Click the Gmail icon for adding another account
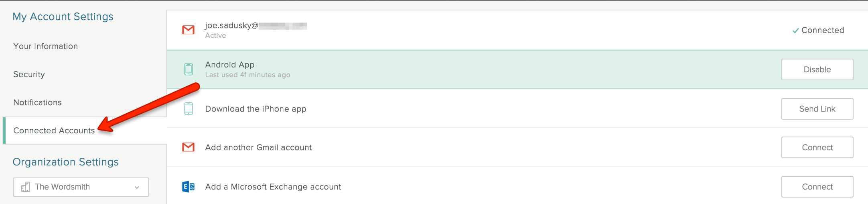The image size is (868, 204). [188, 147]
